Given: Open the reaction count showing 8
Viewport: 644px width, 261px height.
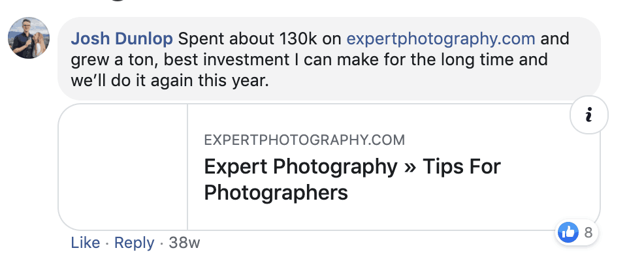Looking at the screenshot, I should (x=588, y=232).
